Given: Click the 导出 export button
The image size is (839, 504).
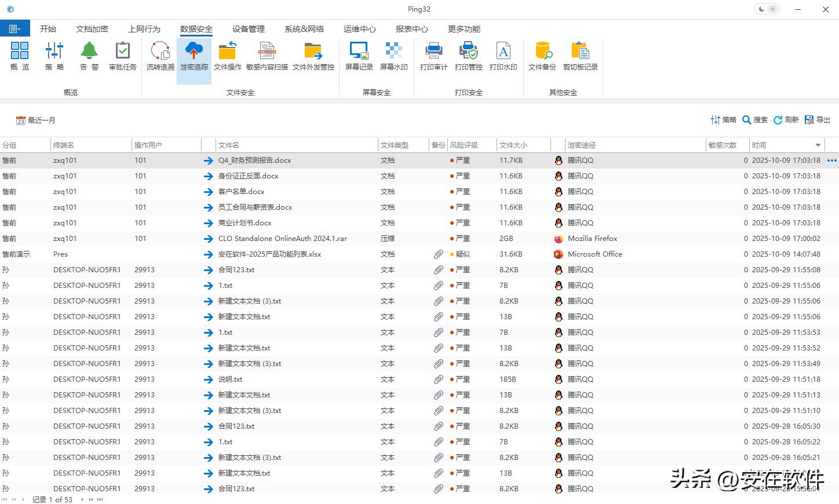Looking at the screenshot, I should (x=818, y=120).
